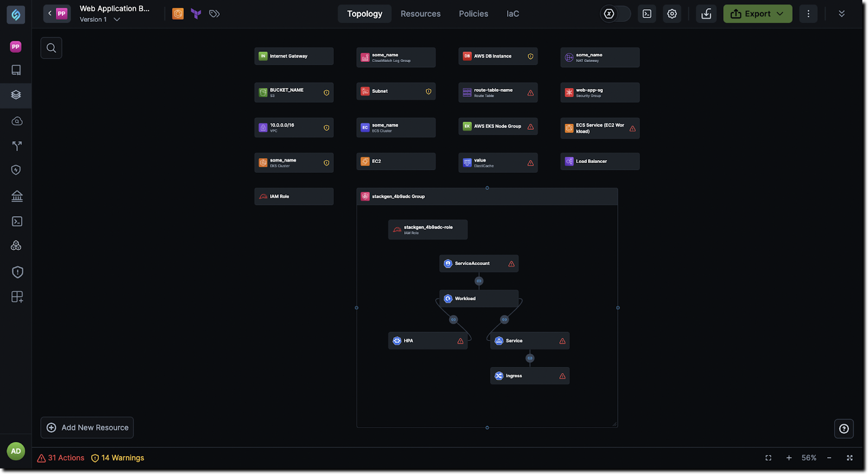
Task: Click the help question mark icon
Action: [x=844, y=429]
